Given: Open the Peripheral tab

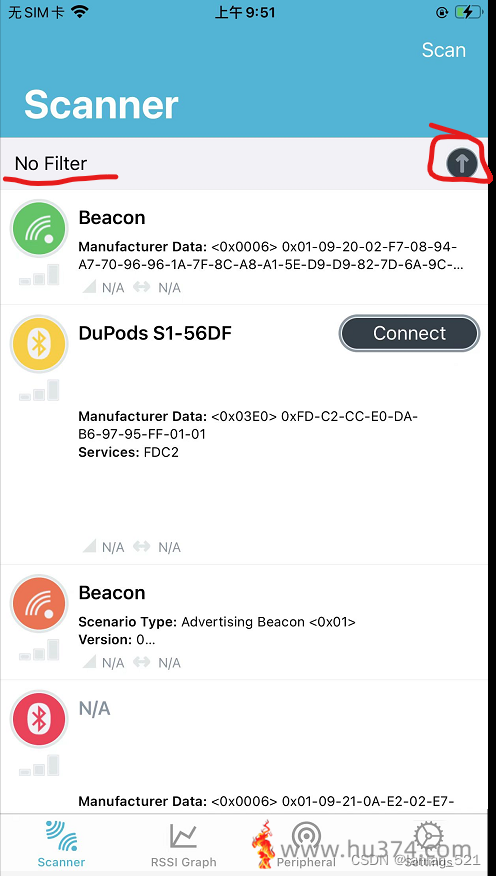Looking at the screenshot, I should click(x=306, y=844).
